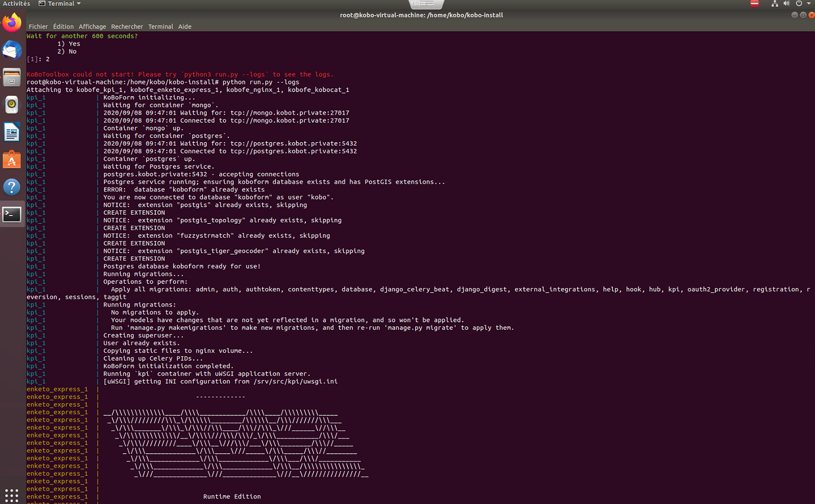
Task: Launch Rhythmbox music player
Action: pyautogui.click(x=12, y=105)
